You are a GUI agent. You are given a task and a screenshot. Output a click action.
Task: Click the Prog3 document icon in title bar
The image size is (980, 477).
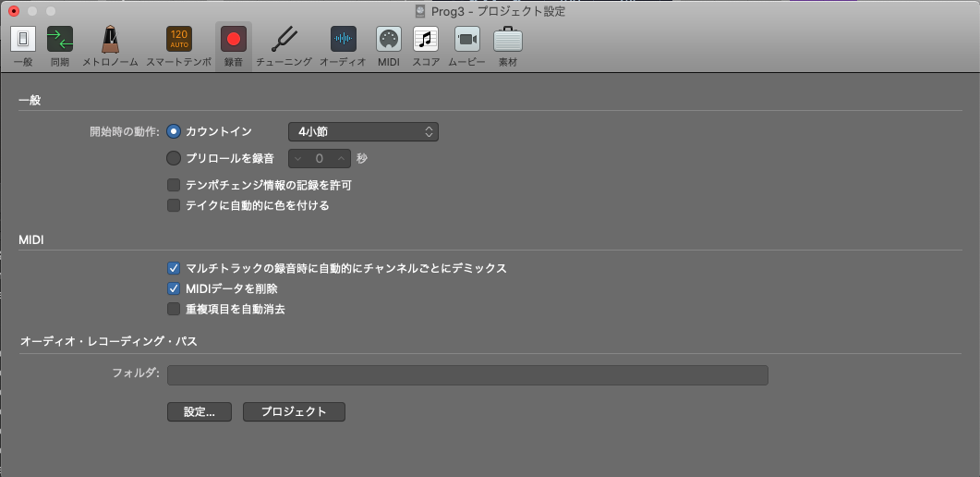pyautogui.click(x=421, y=11)
